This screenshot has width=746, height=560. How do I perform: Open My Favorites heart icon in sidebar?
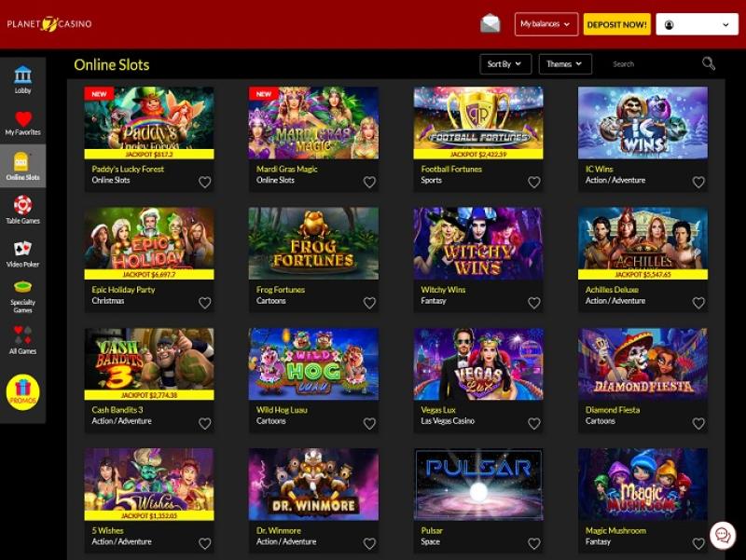[x=22, y=123]
